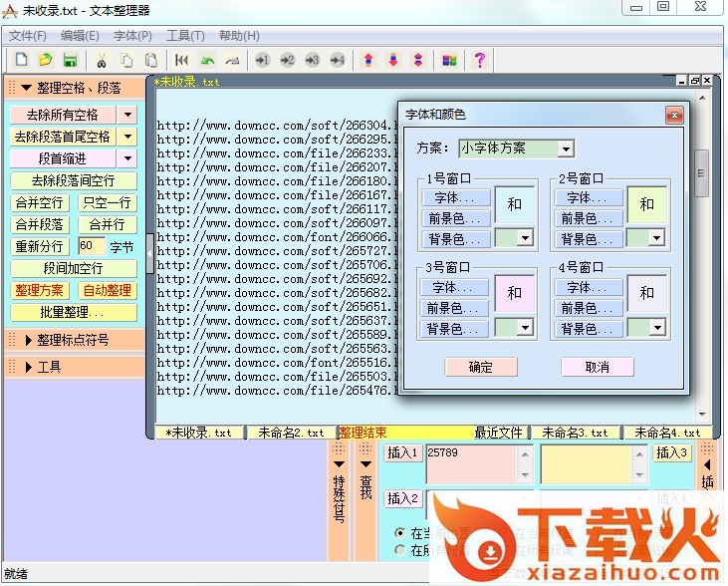Image resolution: width=728 pixels, height=586 pixels.
Task: Select the 在所有段首 radio button
Action: coord(400,549)
